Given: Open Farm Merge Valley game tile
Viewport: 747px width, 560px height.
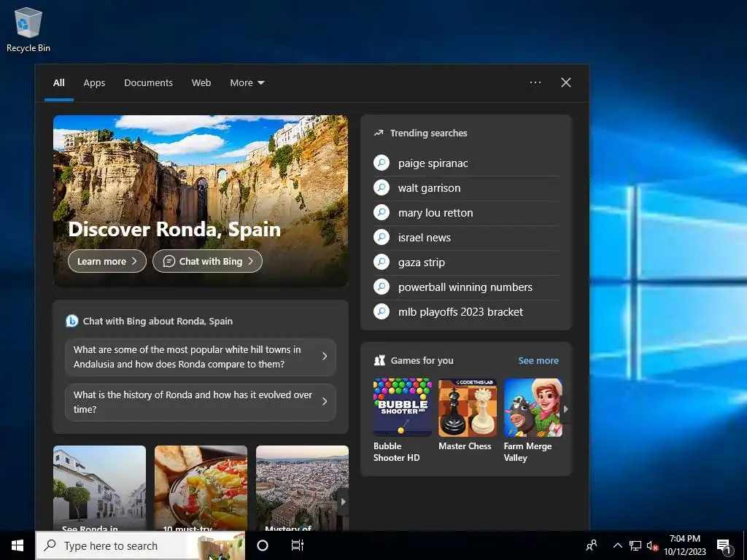Looking at the screenshot, I should point(533,408).
